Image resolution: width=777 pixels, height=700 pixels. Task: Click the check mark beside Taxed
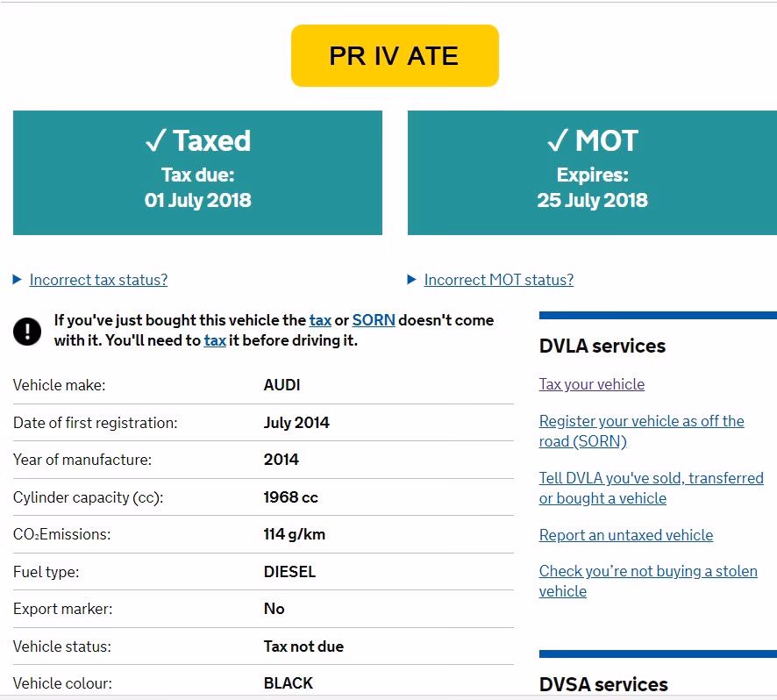tap(155, 141)
